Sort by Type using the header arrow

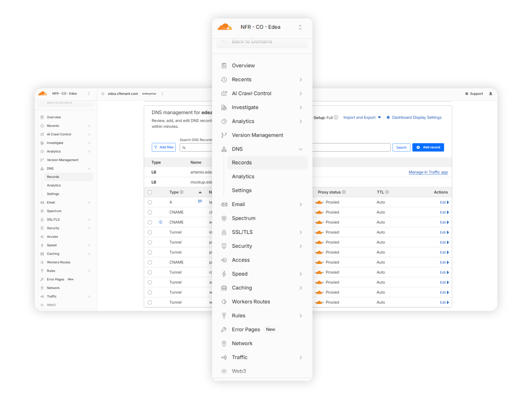click(200, 192)
